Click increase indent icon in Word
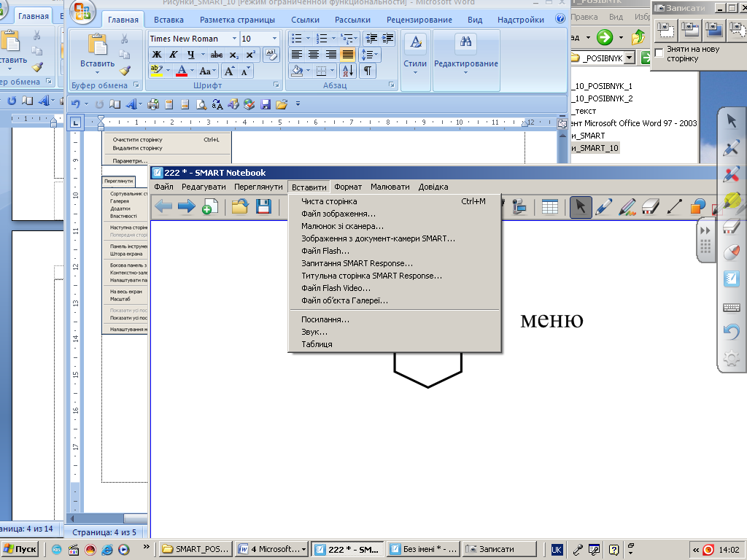The height and width of the screenshot is (560, 747). [388, 39]
